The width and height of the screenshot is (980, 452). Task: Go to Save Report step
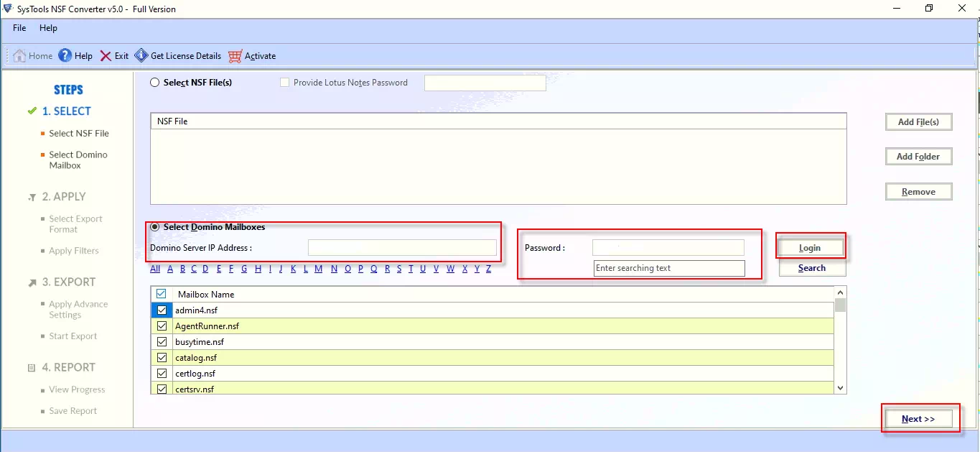click(73, 411)
